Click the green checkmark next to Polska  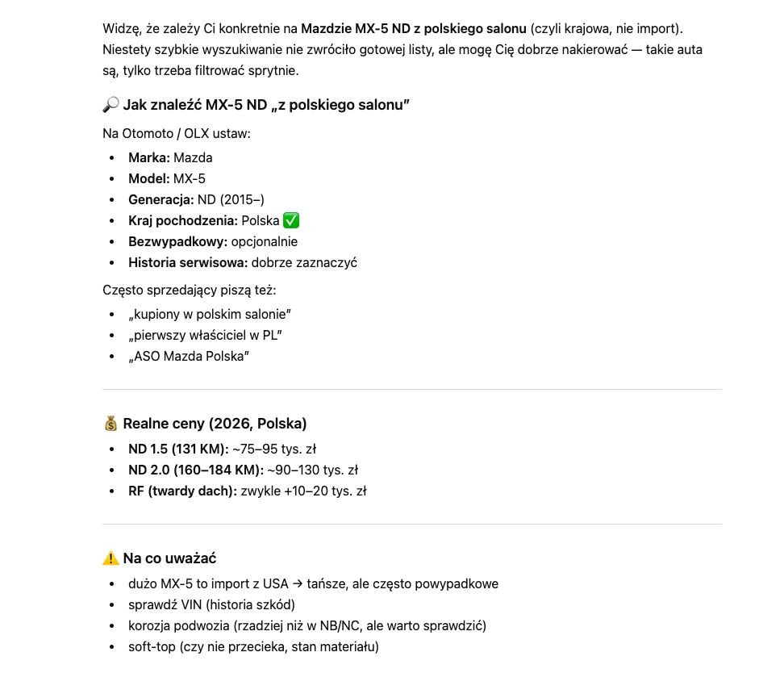point(292,220)
